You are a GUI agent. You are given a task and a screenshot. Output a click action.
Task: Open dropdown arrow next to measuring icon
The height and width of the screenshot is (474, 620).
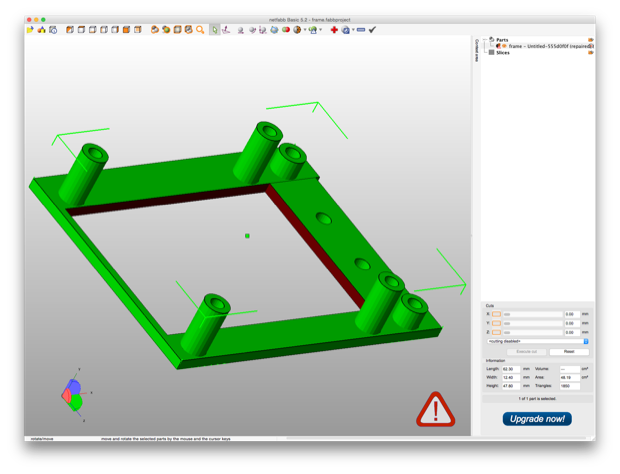click(x=321, y=30)
